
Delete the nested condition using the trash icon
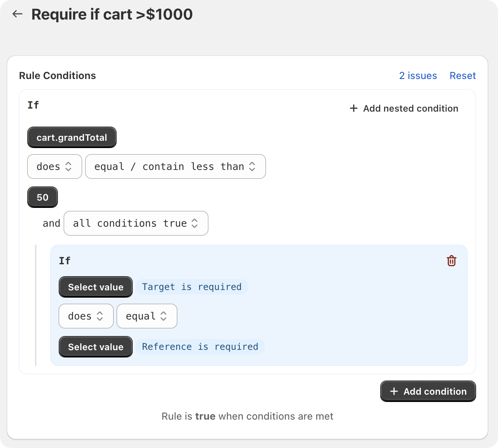pos(452,261)
